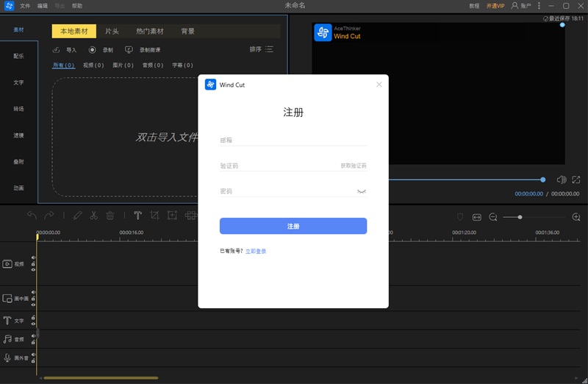Image resolution: width=588 pixels, height=384 pixels.
Task: Open the 文件 menu
Action: pyautogui.click(x=25, y=6)
